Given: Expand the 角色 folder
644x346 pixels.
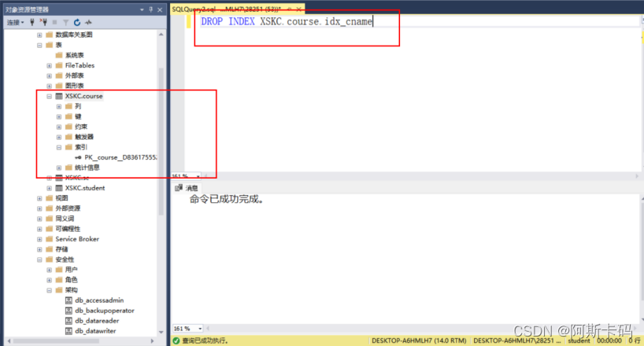Looking at the screenshot, I should click(50, 280).
